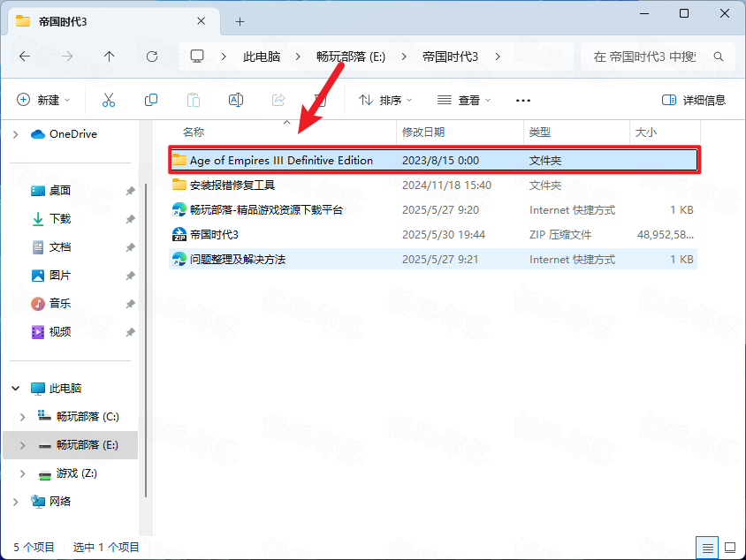Toggle the 详细信息 details pane
The image size is (746, 560).
point(694,100)
